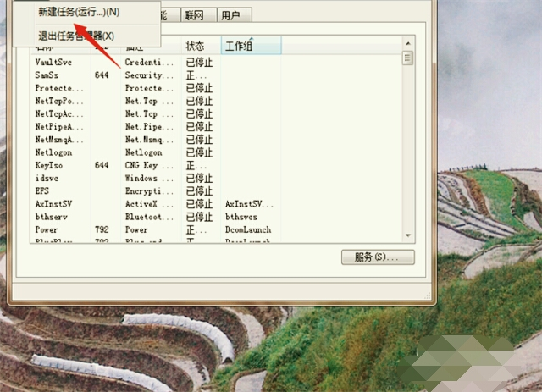
Task: Sort services by the 状态 column header
Action: click(x=202, y=46)
